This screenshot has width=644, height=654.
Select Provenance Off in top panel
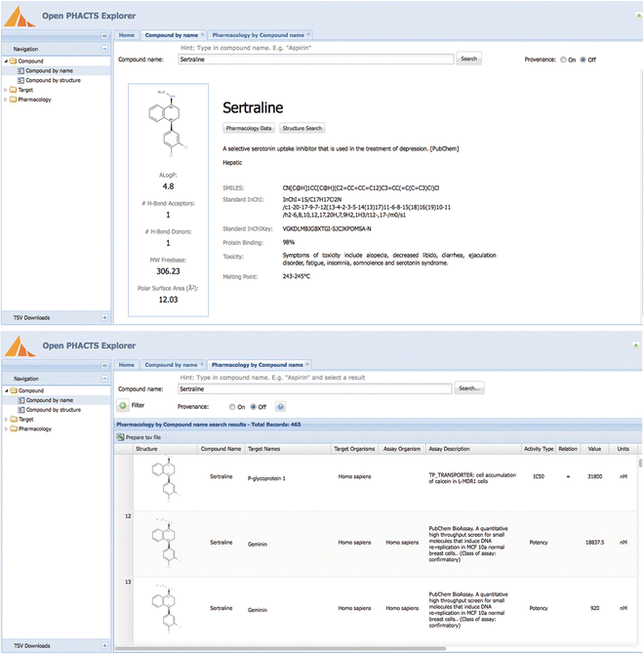click(x=584, y=60)
